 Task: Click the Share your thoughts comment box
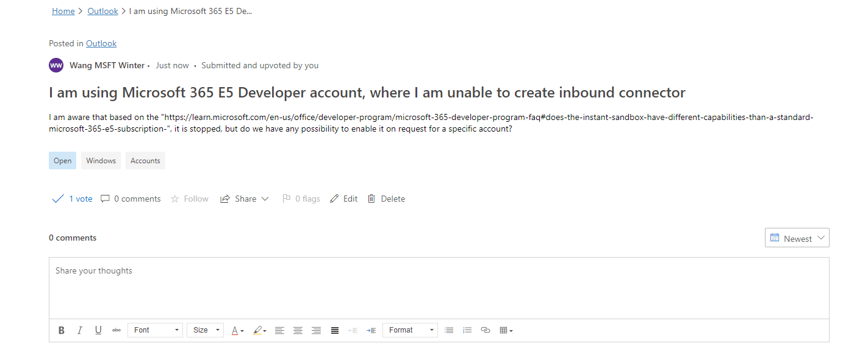439,288
